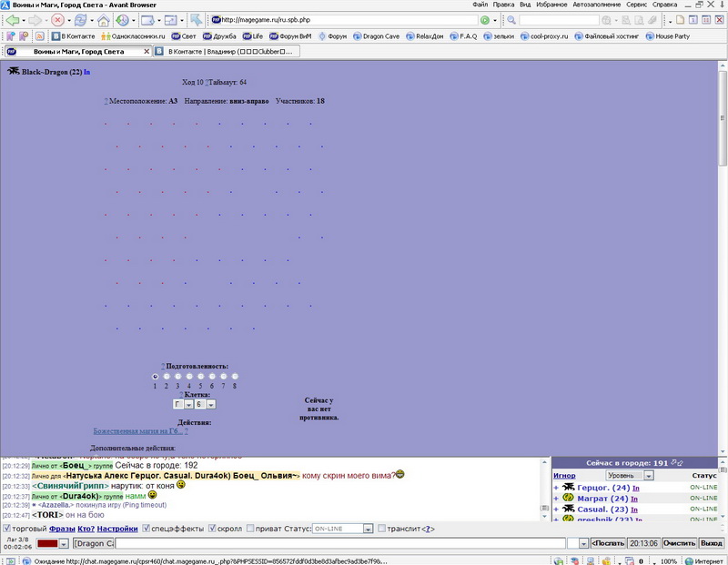Open the Уровень sort dropdown

point(630,476)
